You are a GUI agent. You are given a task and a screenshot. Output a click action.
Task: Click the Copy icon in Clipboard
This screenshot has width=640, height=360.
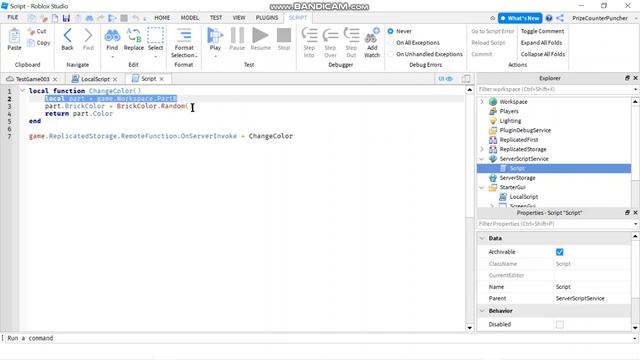pos(31,42)
